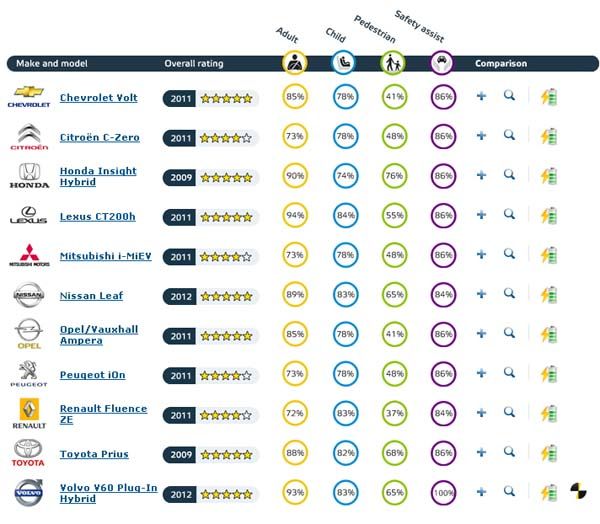600x524 pixels.
Task: Click the Citroën logo thumbnail
Action: coord(29,137)
